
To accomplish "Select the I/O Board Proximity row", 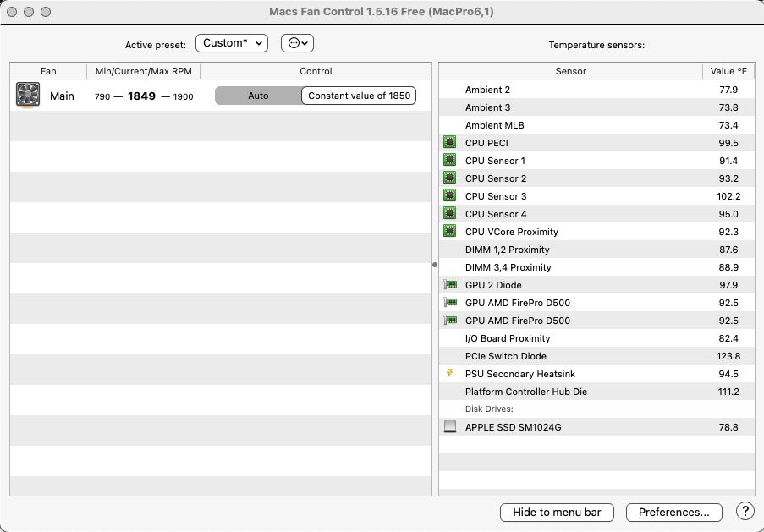I will (596, 338).
